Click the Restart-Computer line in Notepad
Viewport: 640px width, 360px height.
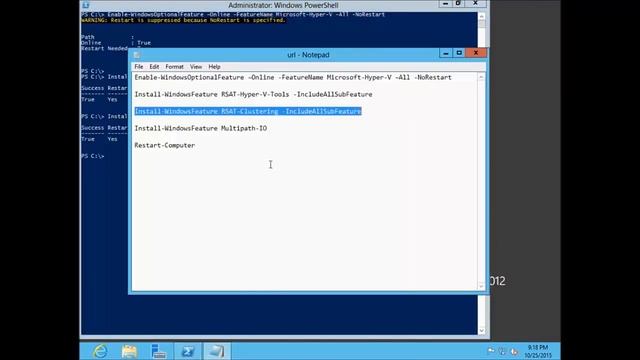(165, 145)
